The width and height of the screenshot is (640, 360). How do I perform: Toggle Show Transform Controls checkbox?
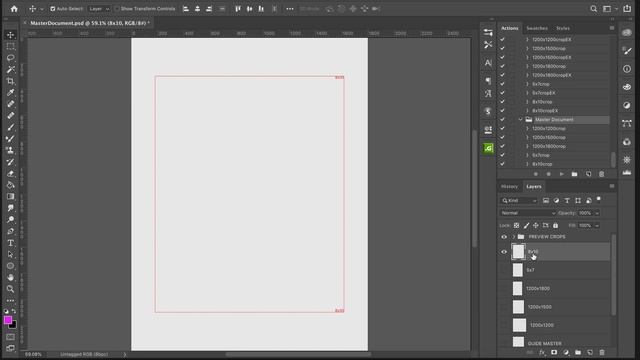(x=117, y=9)
